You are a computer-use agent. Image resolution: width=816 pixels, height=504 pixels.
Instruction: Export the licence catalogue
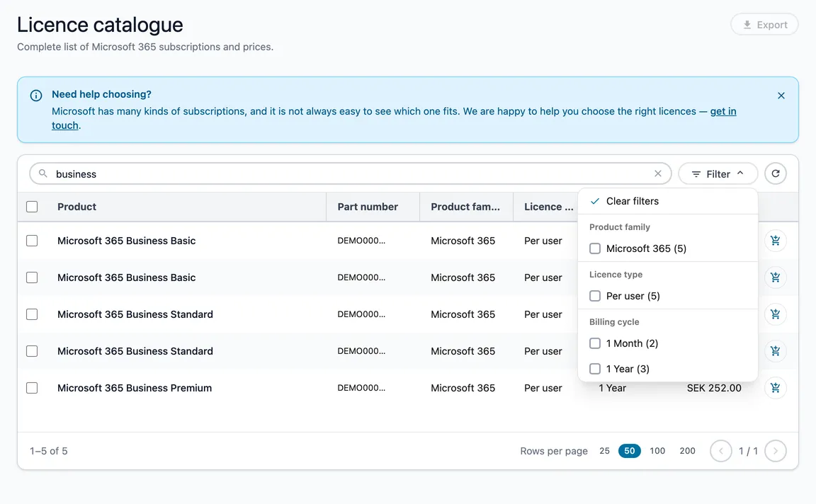coord(764,25)
